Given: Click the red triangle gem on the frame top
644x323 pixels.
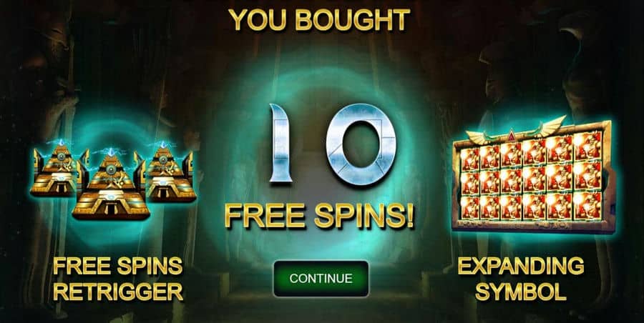Looking at the screenshot, I should pos(511,135).
